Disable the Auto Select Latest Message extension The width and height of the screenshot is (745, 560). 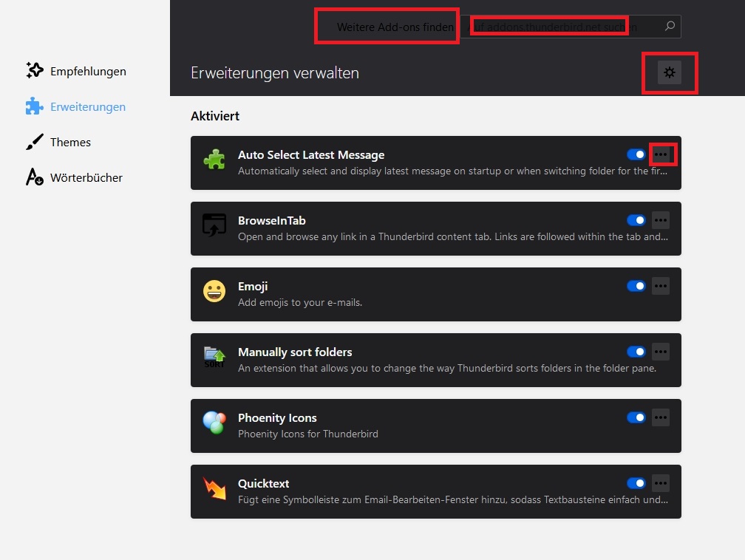tap(636, 154)
